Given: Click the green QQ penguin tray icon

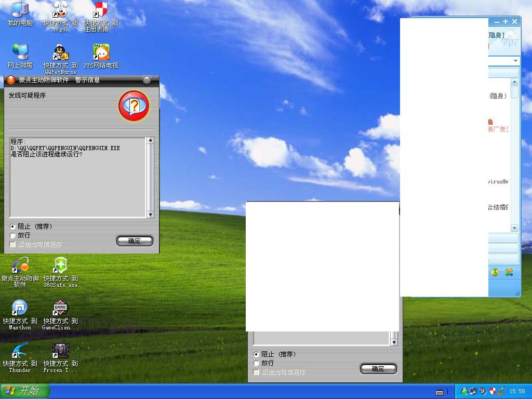Looking at the screenshot, I should 464,391.
